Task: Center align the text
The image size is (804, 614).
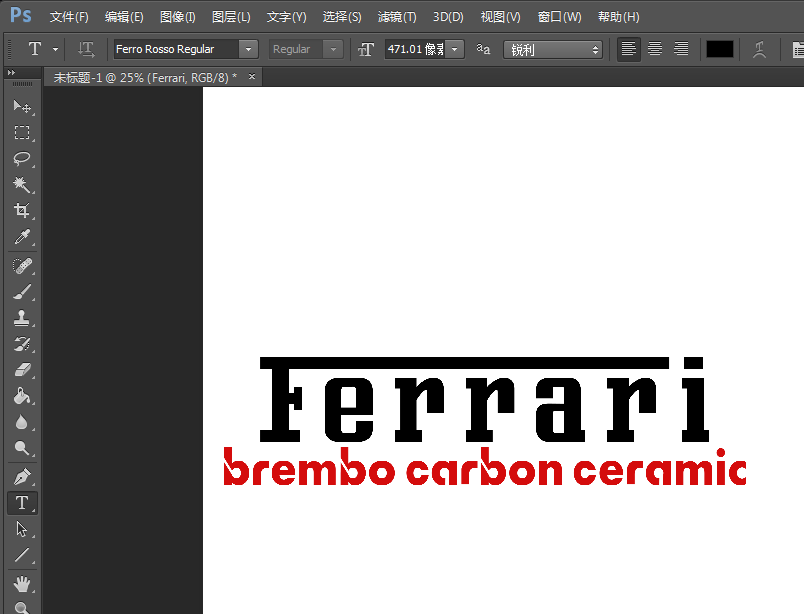Action: pos(655,49)
